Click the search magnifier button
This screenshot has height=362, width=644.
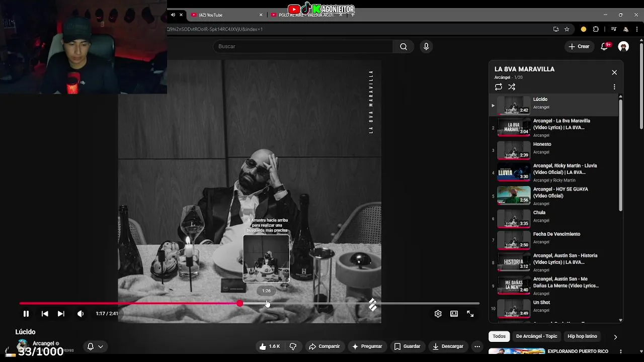404,46
